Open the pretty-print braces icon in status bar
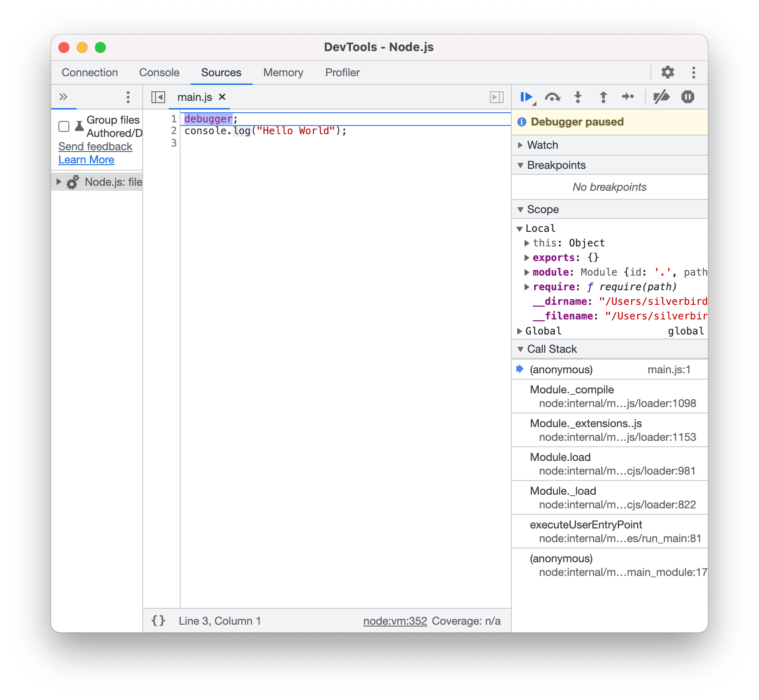The height and width of the screenshot is (700, 759). [158, 621]
